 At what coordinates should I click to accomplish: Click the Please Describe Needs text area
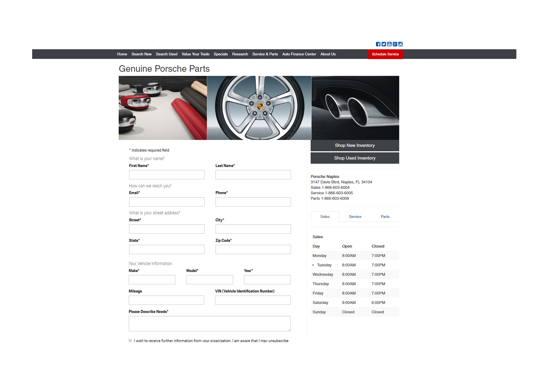(210, 323)
